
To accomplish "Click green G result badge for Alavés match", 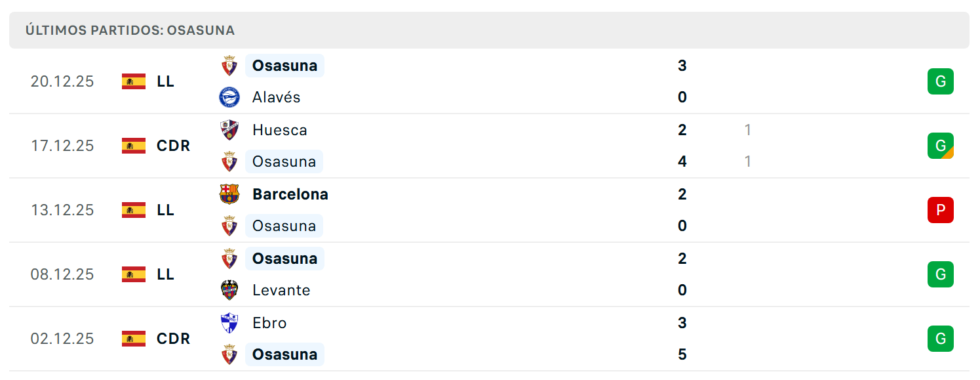I will coord(940,81).
